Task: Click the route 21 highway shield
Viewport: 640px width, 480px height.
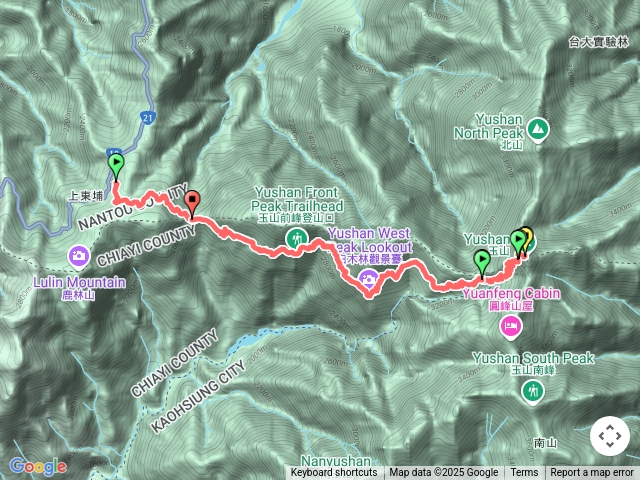Action: 147,118
